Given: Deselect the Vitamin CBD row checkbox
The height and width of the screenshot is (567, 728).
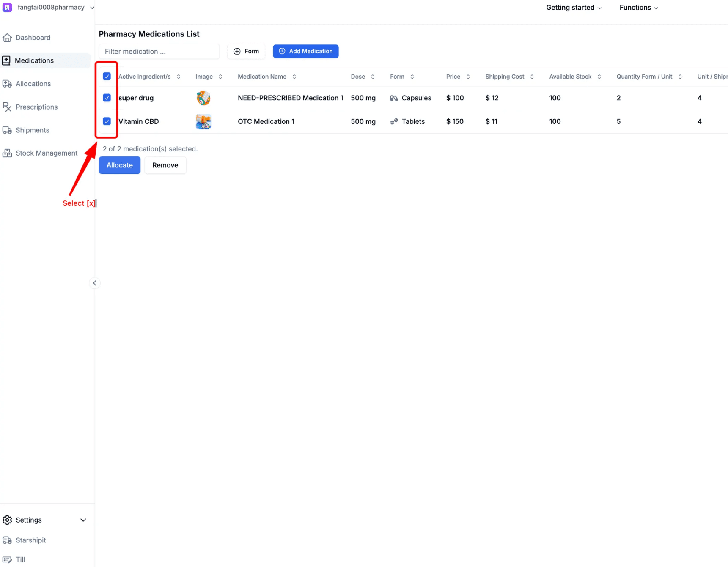Looking at the screenshot, I should click(107, 121).
